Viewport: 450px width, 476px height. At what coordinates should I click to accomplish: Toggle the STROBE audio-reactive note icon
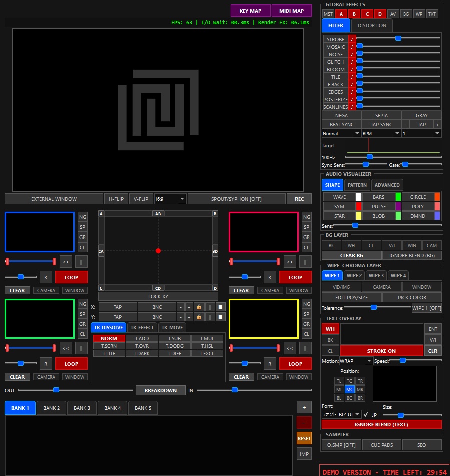352,39
